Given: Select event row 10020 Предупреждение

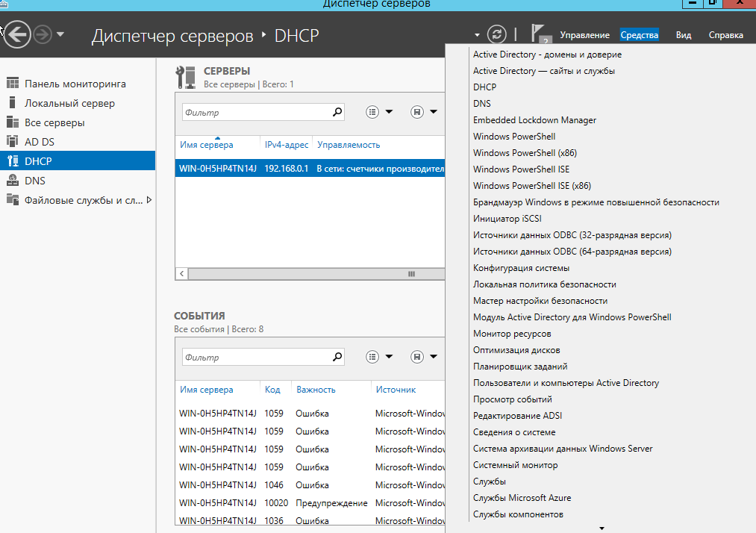Looking at the screenshot, I should (x=310, y=502).
